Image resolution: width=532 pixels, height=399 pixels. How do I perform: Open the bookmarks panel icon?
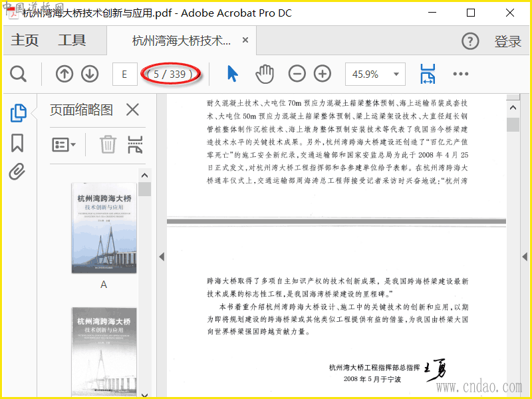click(17, 143)
